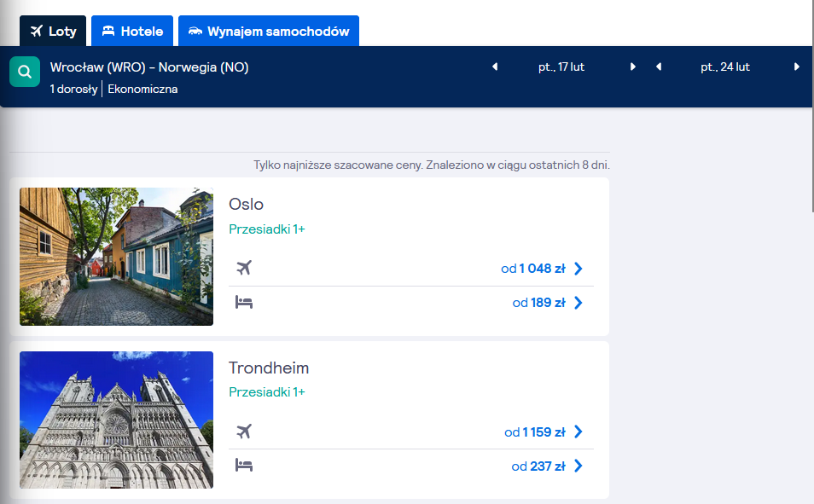
Task: Switch to the Hotele tab
Action: [x=132, y=32]
